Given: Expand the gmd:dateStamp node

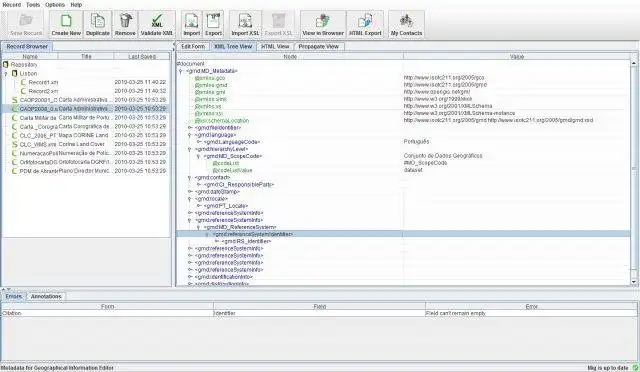Looking at the screenshot, I should tap(190, 192).
